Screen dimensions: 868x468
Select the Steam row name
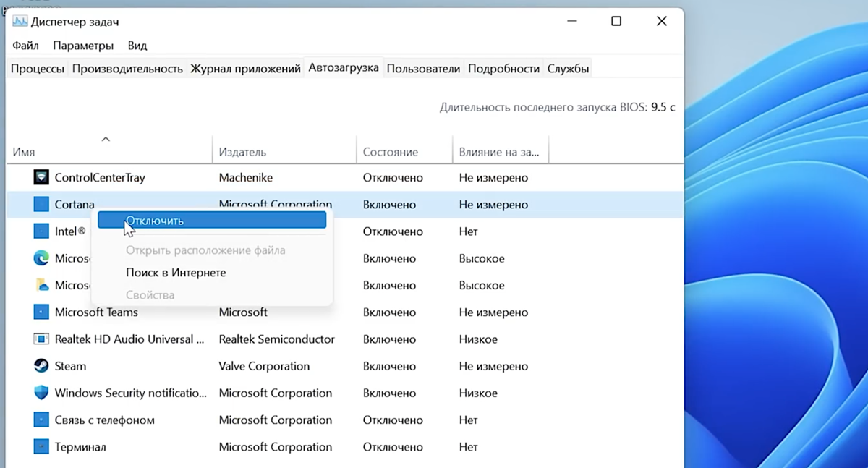coord(70,366)
